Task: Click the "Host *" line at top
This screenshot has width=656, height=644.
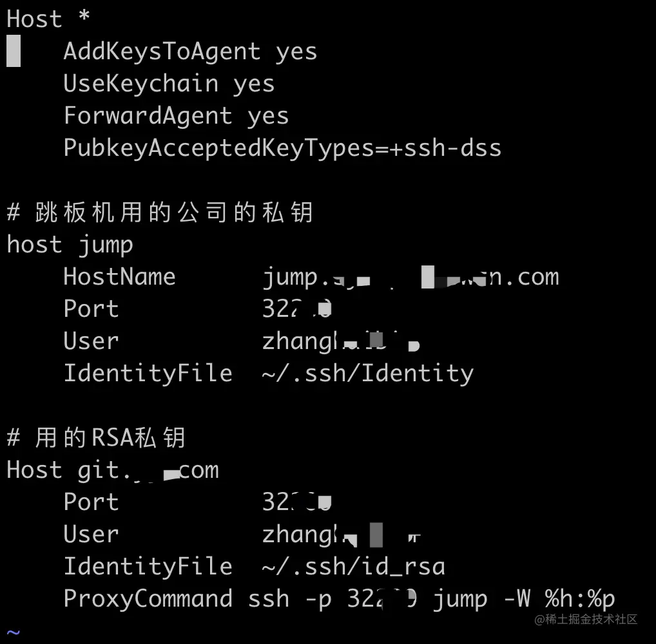Action: [x=48, y=19]
